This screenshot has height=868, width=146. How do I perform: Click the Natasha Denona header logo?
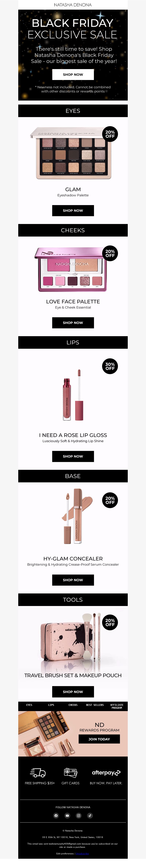(73, 5)
